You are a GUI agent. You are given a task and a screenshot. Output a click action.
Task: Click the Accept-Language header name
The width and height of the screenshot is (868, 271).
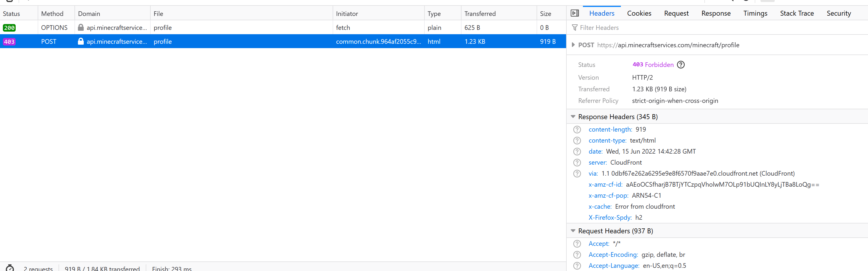coord(614,265)
